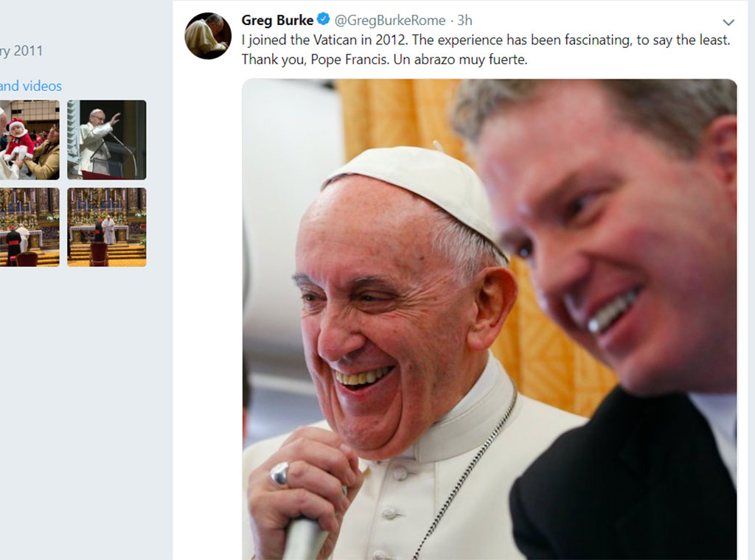View the baby in Santa outfit thumbnail

[29, 140]
